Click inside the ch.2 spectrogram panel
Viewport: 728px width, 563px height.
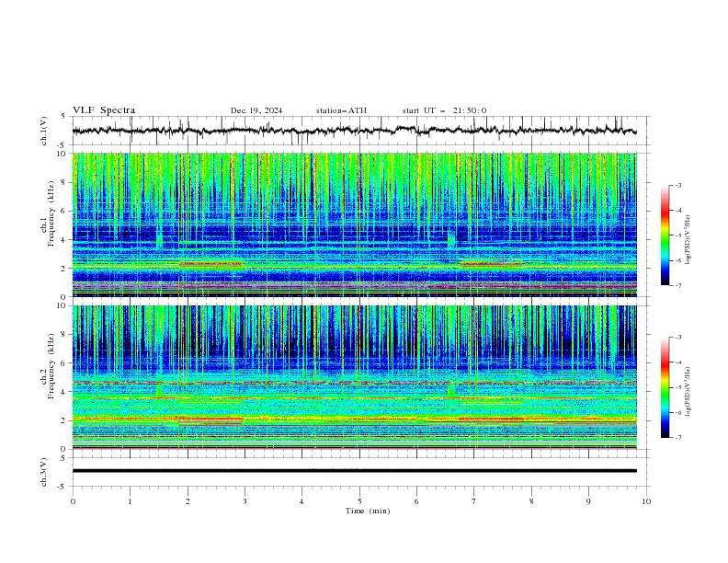tap(354, 377)
